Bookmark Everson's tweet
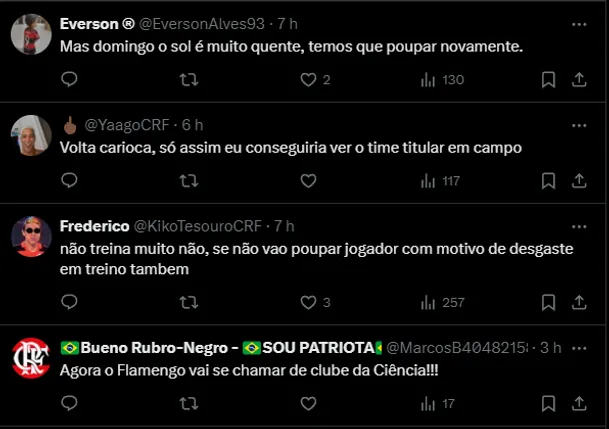 click(x=548, y=79)
